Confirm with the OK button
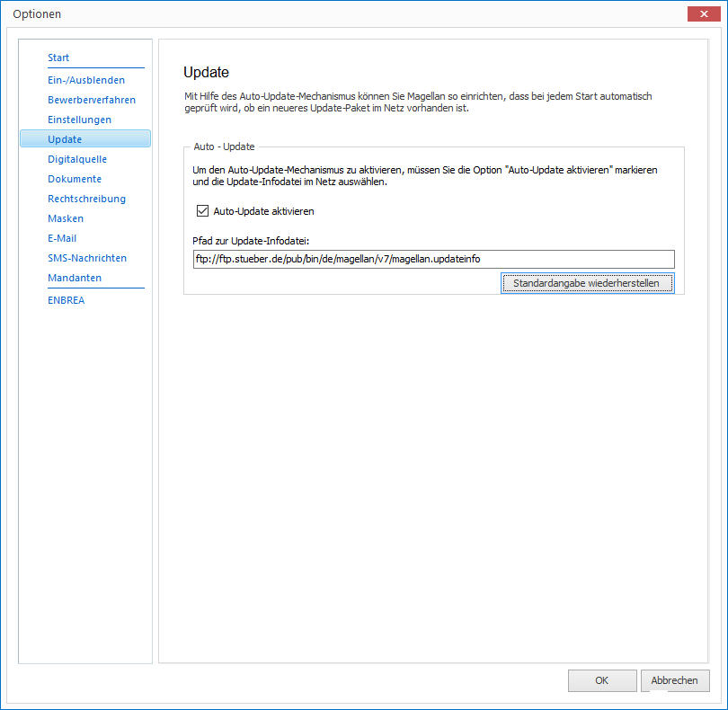Image resolution: width=728 pixels, height=710 pixels. [x=602, y=680]
